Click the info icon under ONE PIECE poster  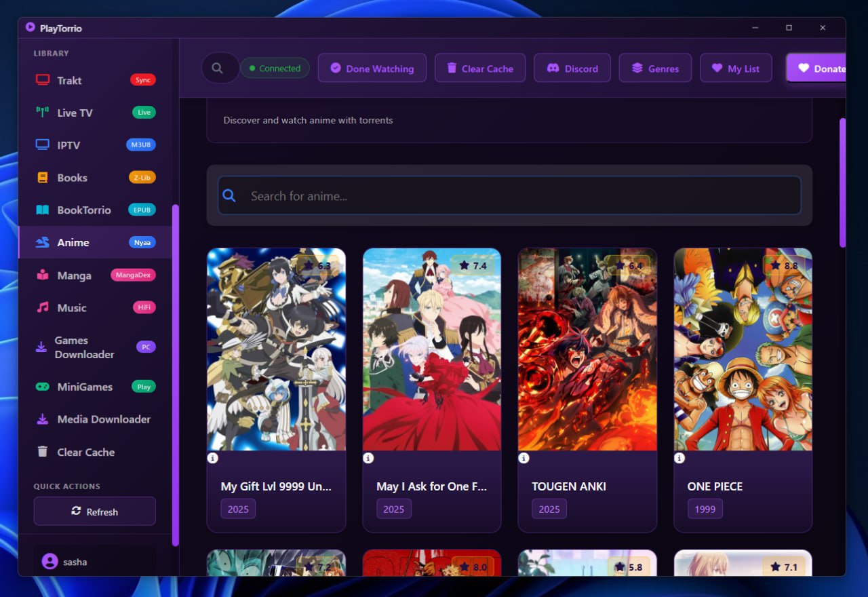679,458
